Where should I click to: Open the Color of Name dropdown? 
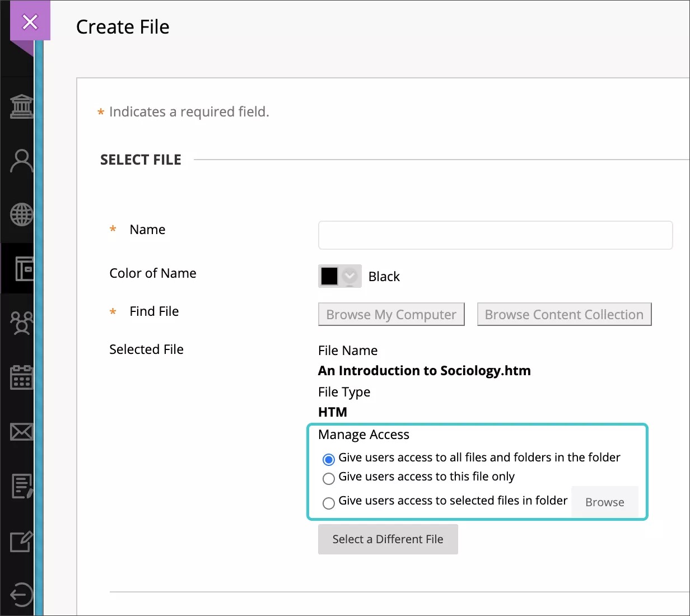click(351, 276)
